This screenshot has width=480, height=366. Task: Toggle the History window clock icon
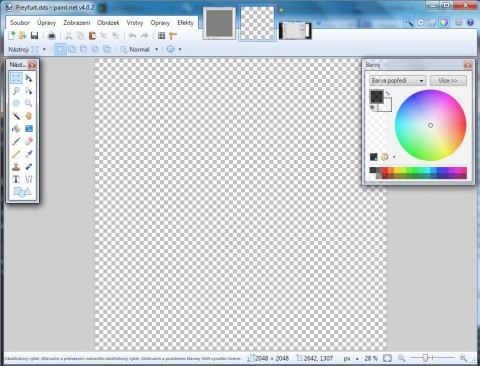(421, 22)
